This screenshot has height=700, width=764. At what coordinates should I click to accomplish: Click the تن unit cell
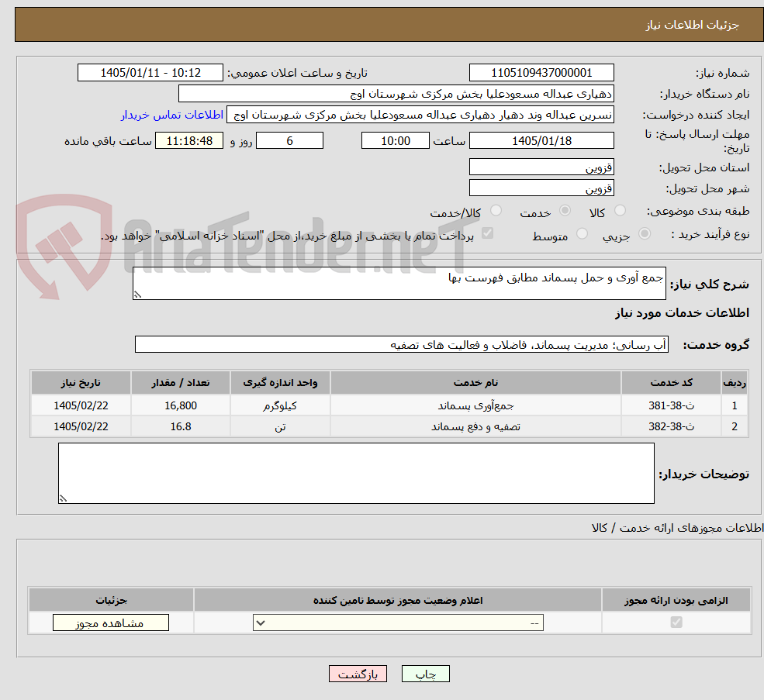tap(280, 426)
